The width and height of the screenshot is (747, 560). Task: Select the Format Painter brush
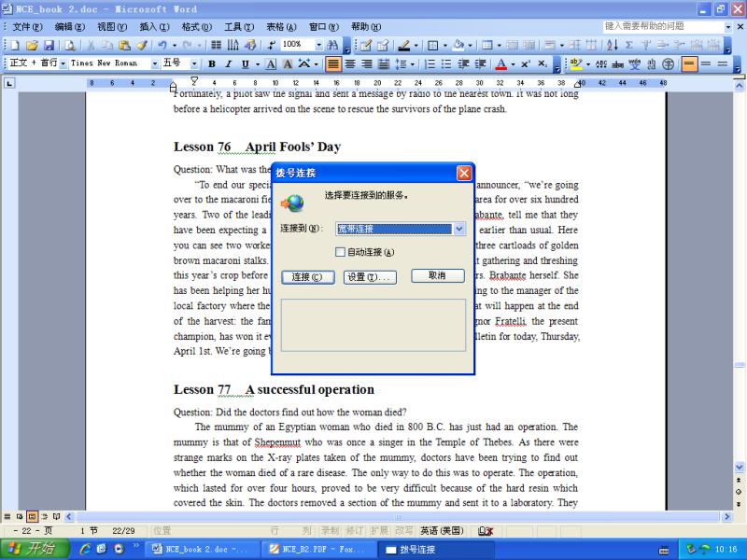coord(142,45)
